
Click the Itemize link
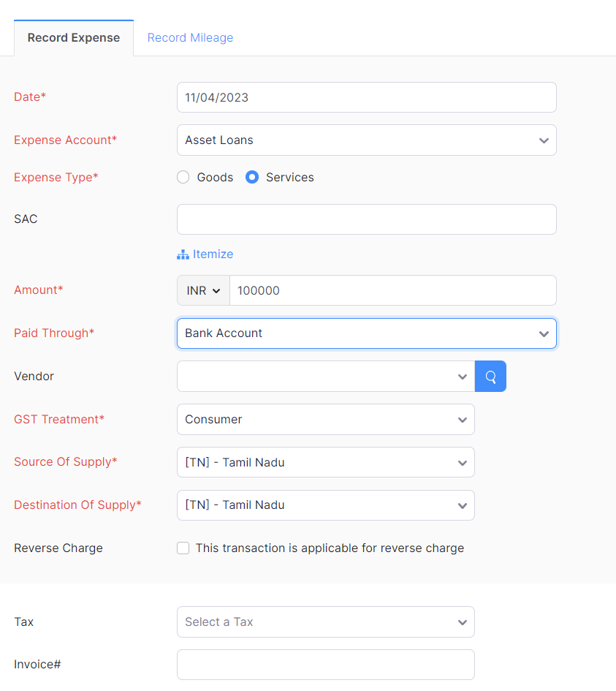(x=212, y=254)
